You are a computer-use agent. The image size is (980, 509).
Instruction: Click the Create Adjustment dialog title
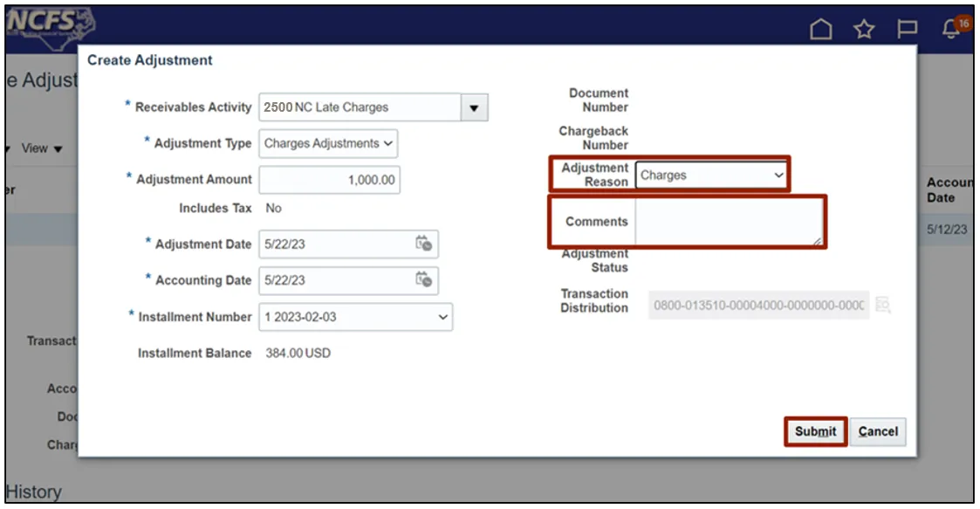[x=150, y=60]
